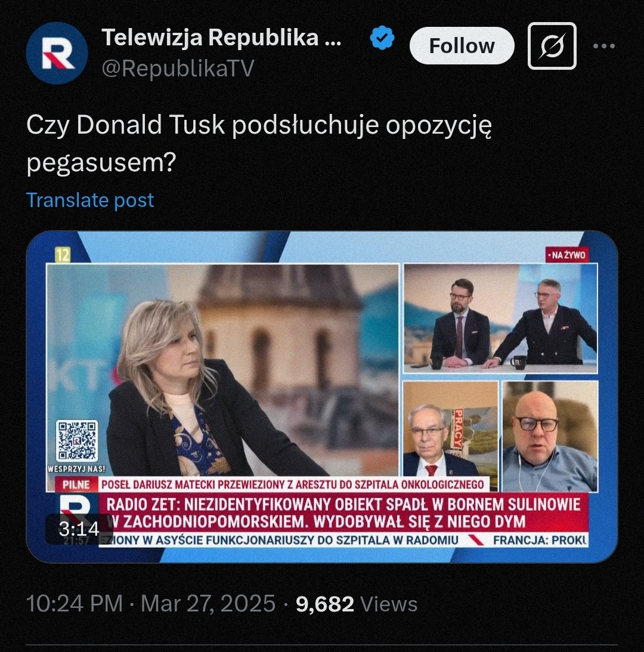Click the QR code in the video
The width and height of the screenshot is (644, 652).
[x=76, y=441]
